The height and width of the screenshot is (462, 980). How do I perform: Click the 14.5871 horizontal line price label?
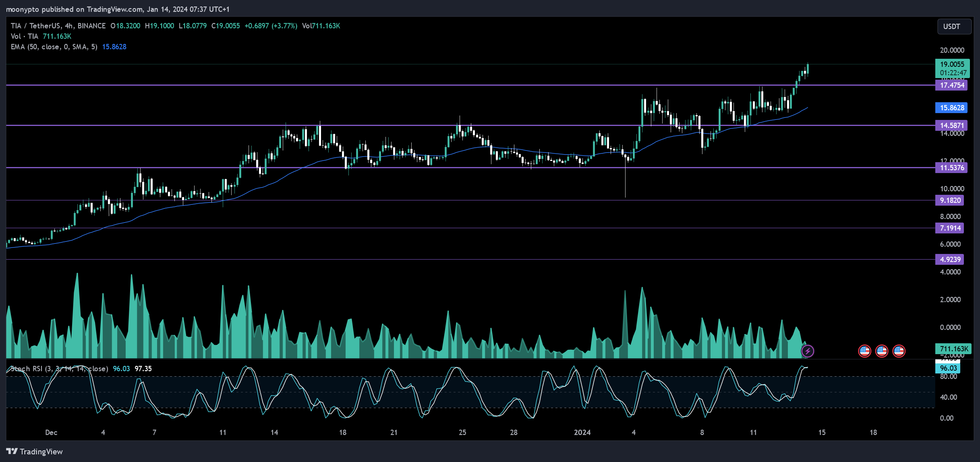tap(952, 126)
